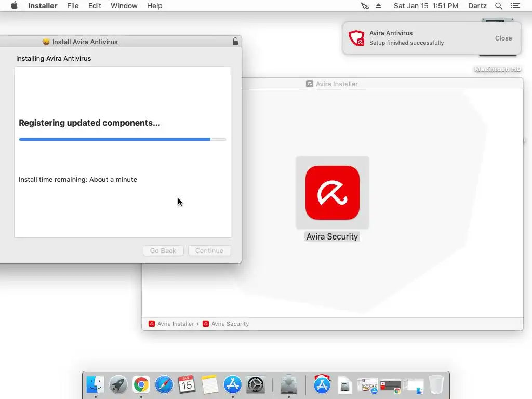This screenshot has height=399, width=532.
Task: Click 'Install time remaining' text
Action: pos(78,179)
